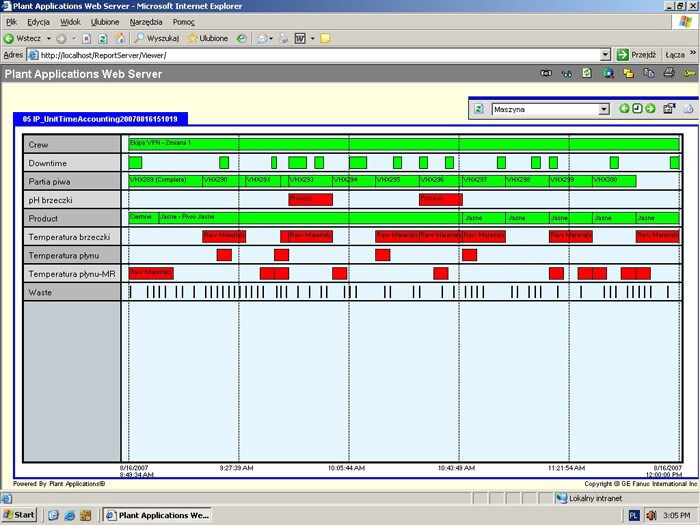Click the volume icon in system tray
This screenshot has width=700, height=525.
(x=651, y=515)
